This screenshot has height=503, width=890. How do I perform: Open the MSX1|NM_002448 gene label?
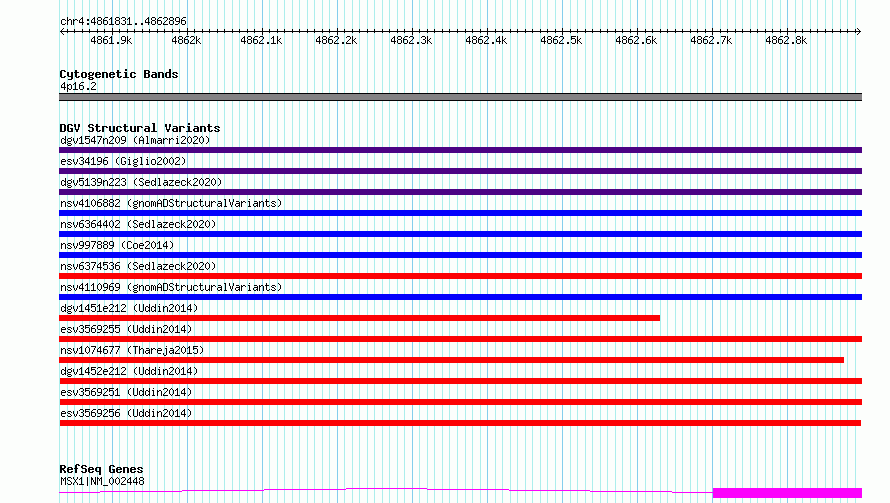tap(102, 481)
